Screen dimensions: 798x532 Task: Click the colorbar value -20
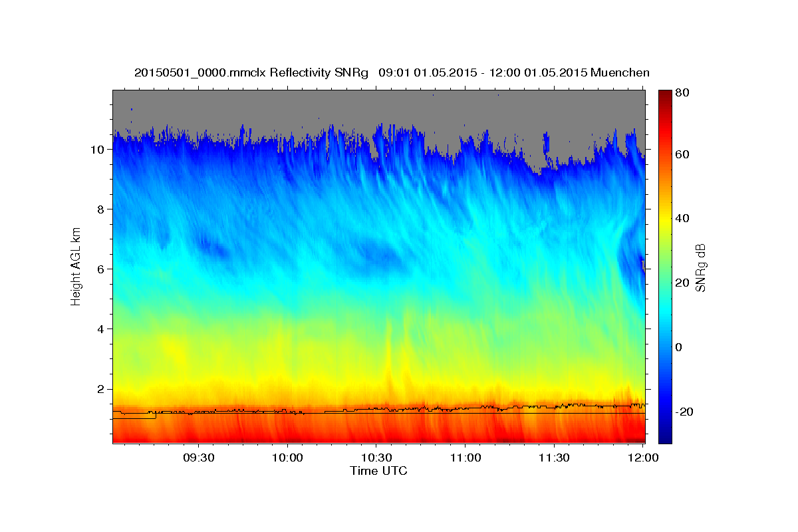pyautogui.click(x=684, y=412)
